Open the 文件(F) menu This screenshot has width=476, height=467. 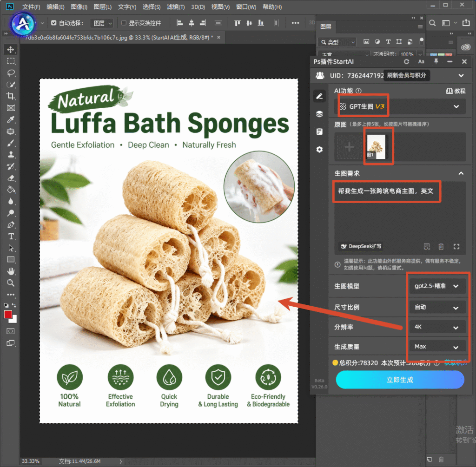pyautogui.click(x=31, y=7)
